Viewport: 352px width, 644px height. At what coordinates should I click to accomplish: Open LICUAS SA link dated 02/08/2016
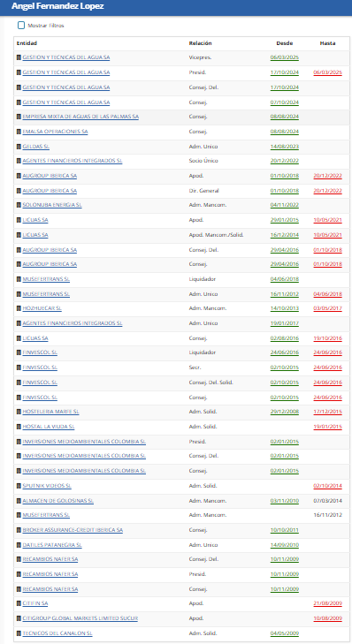(35, 338)
